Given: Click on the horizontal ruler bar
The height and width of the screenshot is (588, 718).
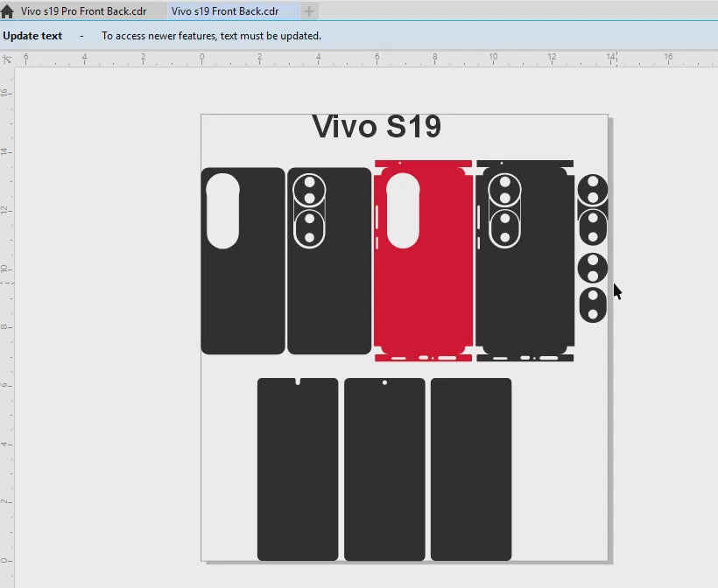Looking at the screenshot, I should 350,59.
